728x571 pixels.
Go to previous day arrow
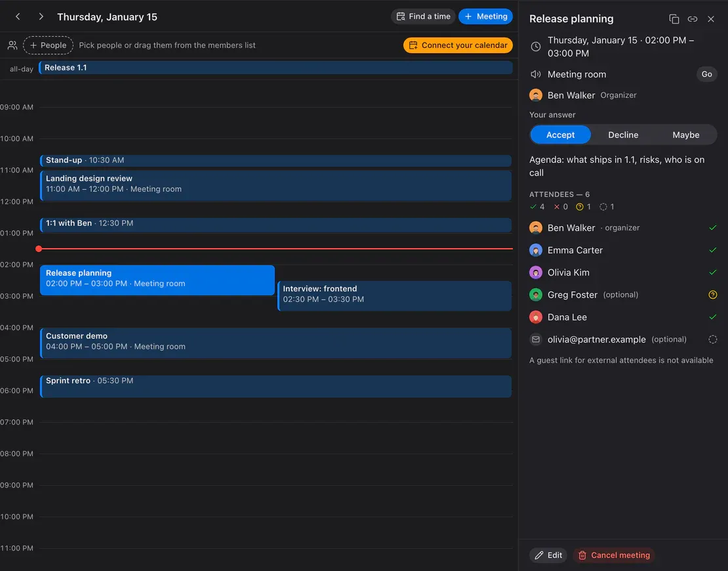[x=18, y=16]
